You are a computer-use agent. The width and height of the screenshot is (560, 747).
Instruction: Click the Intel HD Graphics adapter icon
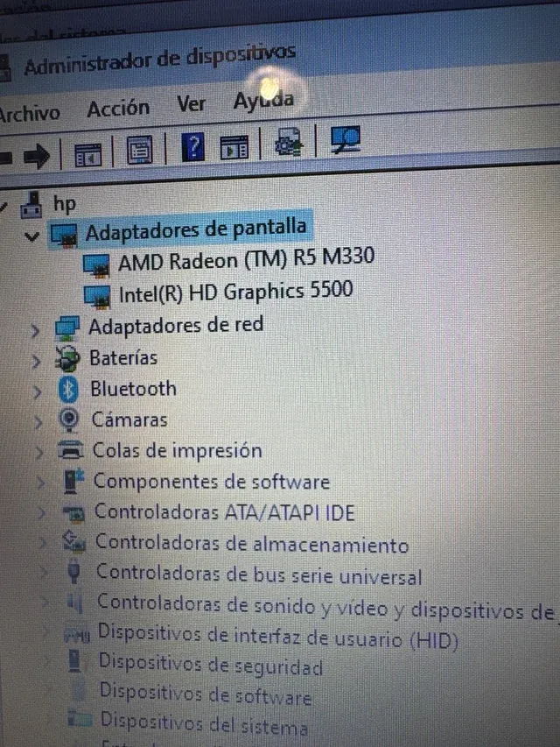coord(96,297)
